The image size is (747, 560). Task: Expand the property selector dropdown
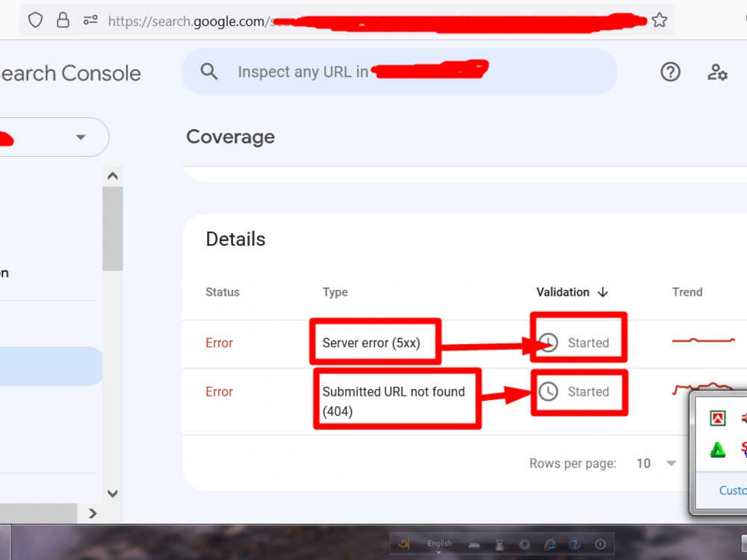pyautogui.click(x=81, y=137)
